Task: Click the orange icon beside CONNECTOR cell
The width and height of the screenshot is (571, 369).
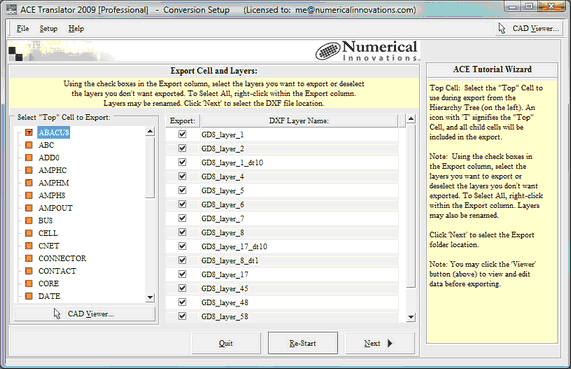Action: 29,258
